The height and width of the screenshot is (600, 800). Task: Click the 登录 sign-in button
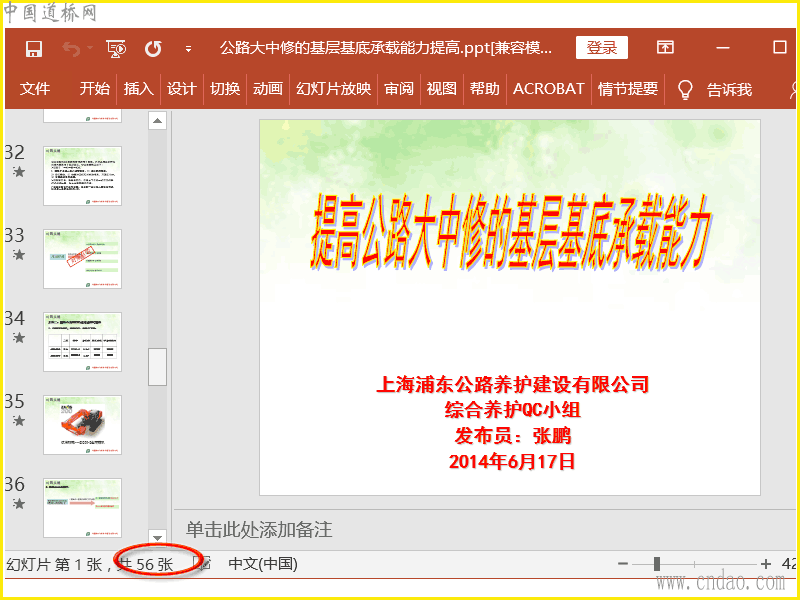click(x=602, y=48)
